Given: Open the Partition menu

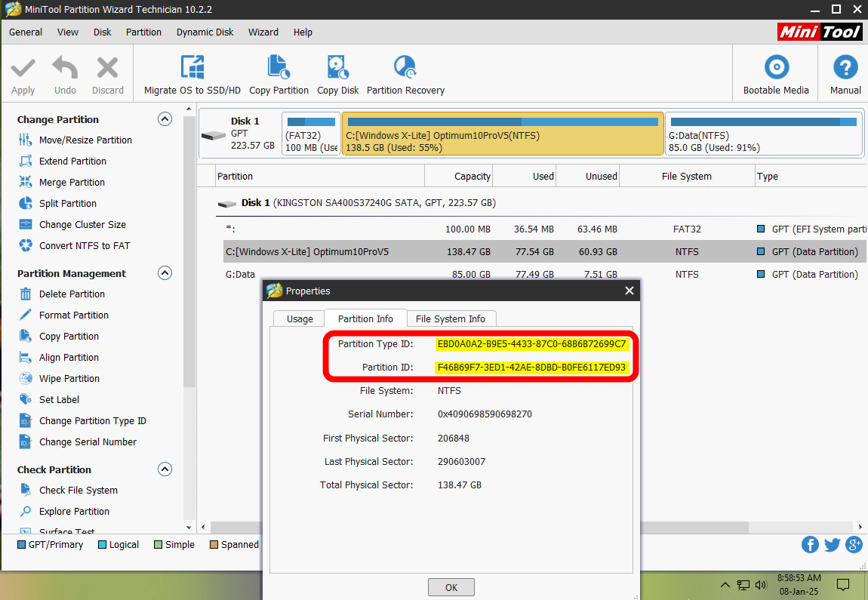Looking at the screenshot, I should pos(143,32).
